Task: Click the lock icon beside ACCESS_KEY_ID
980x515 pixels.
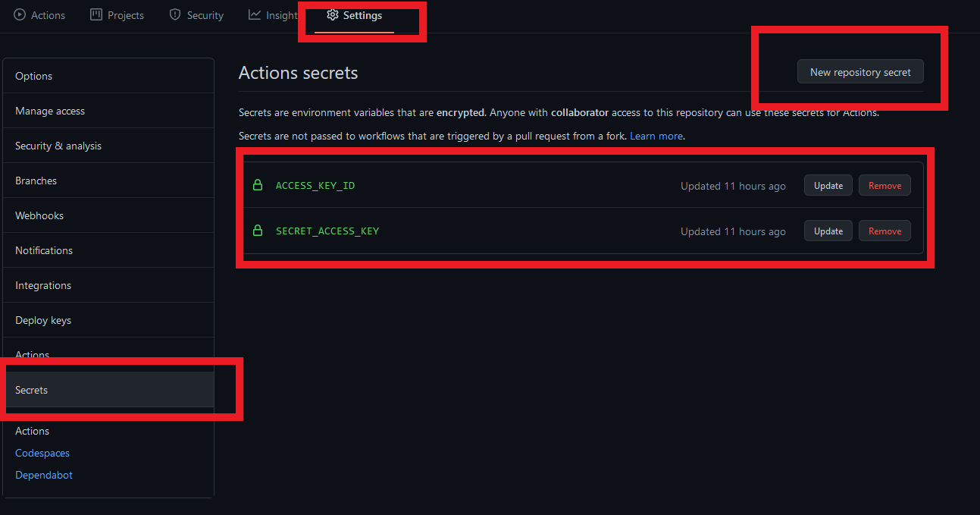Action: 258,185
